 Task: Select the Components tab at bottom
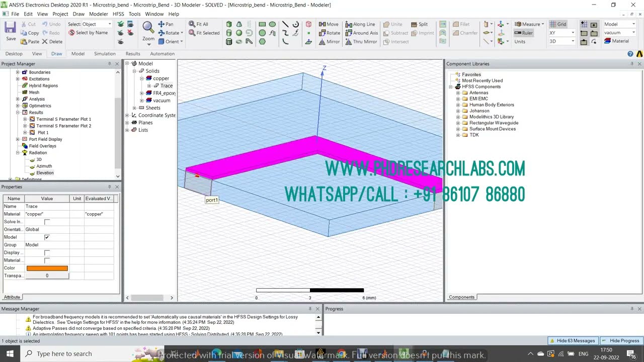(x=461, y=297)
